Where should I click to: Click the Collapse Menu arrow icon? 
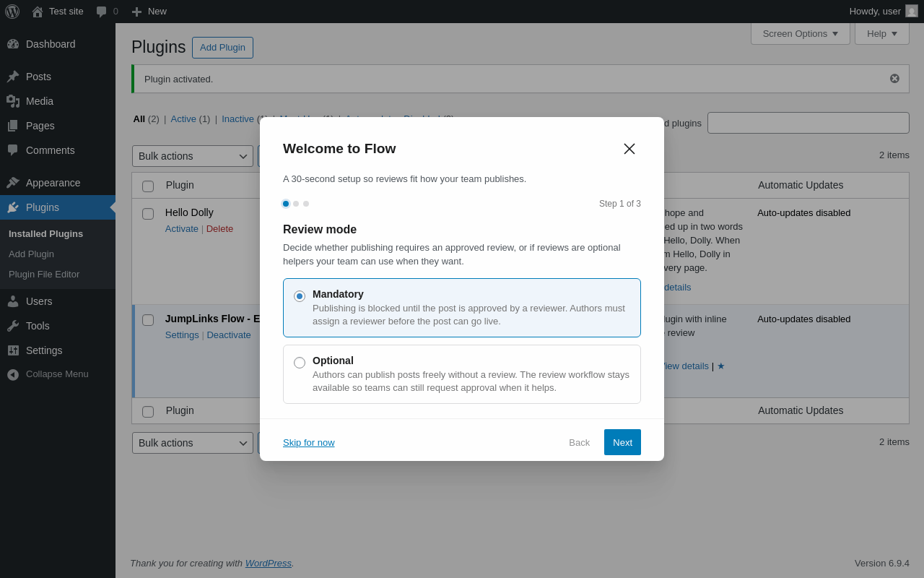pyautogui.click(x=13, y=374)
